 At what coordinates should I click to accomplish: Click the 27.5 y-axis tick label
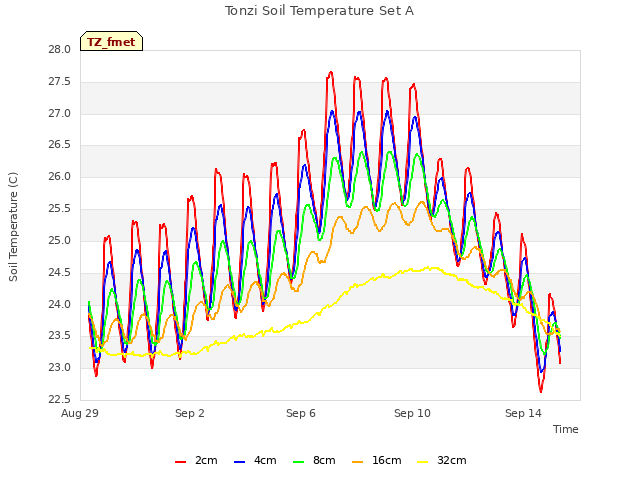pyautogui.click(x=60, y=82)
